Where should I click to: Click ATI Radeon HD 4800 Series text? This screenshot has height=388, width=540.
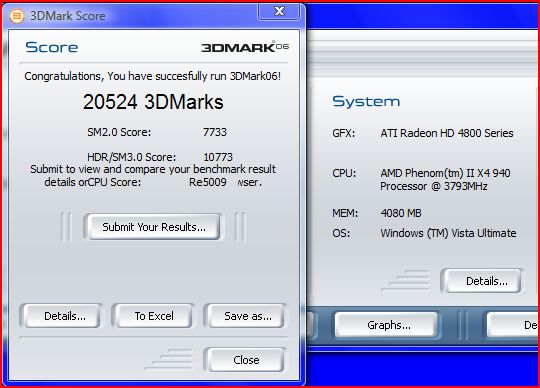pyautogui.click(x=447, y=133)
